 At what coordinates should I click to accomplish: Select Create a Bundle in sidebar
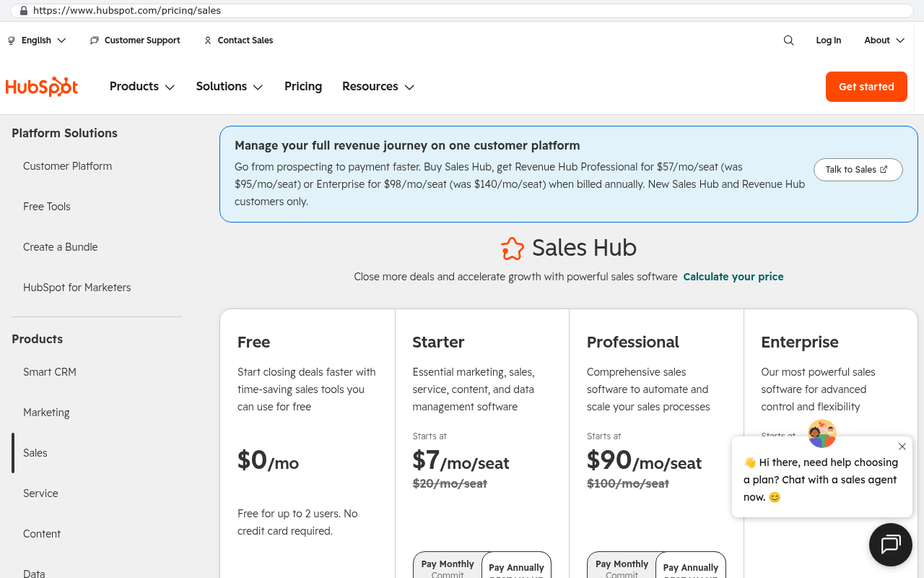click(60, 247)
